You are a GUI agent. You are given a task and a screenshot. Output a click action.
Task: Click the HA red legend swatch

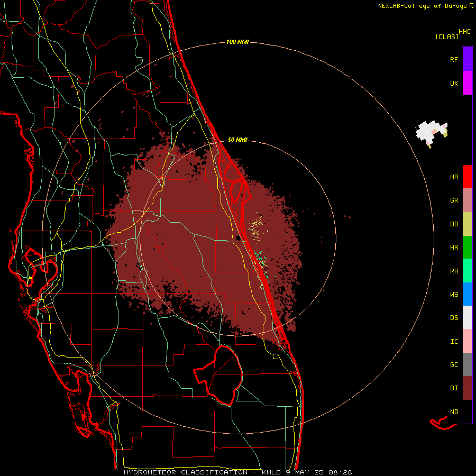[467, 177]
